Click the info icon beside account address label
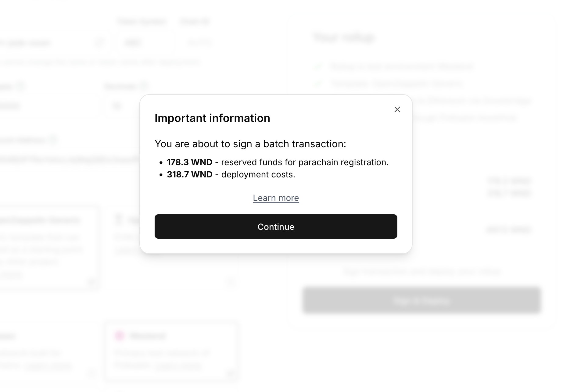Image resolution: width=577 pixels, height=392 pixels. point(53,140)
